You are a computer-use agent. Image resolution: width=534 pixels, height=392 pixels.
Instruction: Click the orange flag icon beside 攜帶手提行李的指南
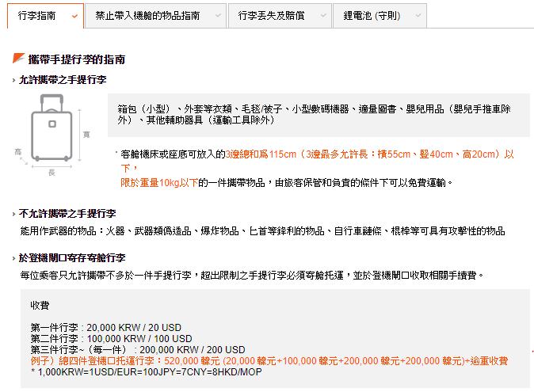coord(18,58)
